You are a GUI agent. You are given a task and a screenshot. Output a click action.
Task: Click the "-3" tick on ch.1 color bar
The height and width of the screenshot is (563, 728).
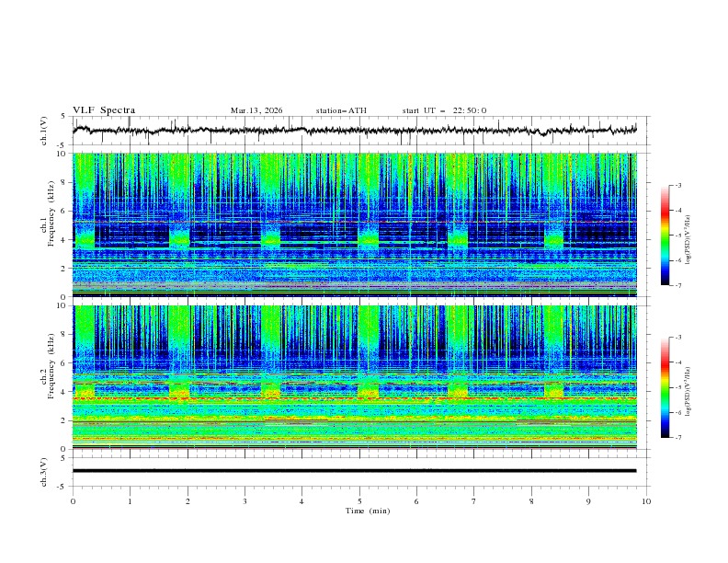coord(678,185)
